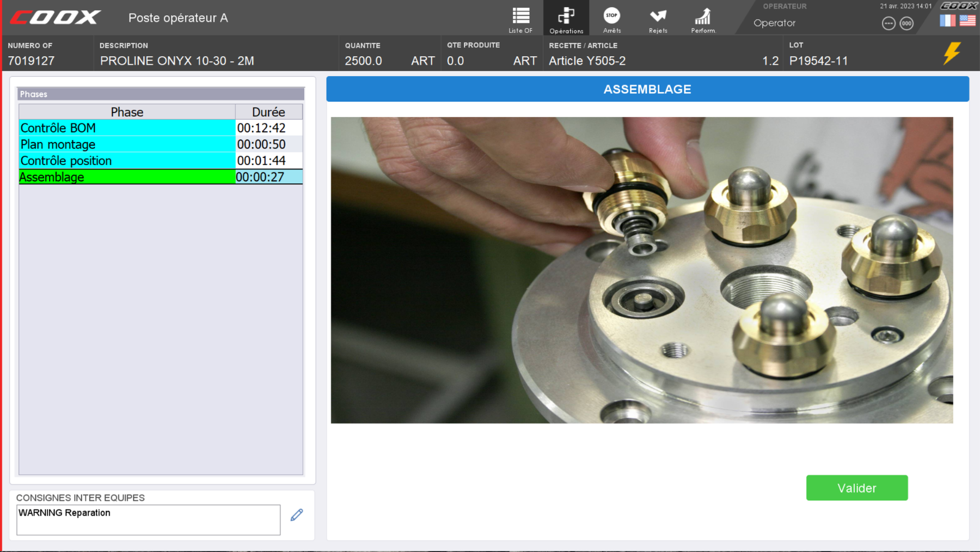
Task: Click the recipe Article Y505-2
Action: [x=587, y=60]
